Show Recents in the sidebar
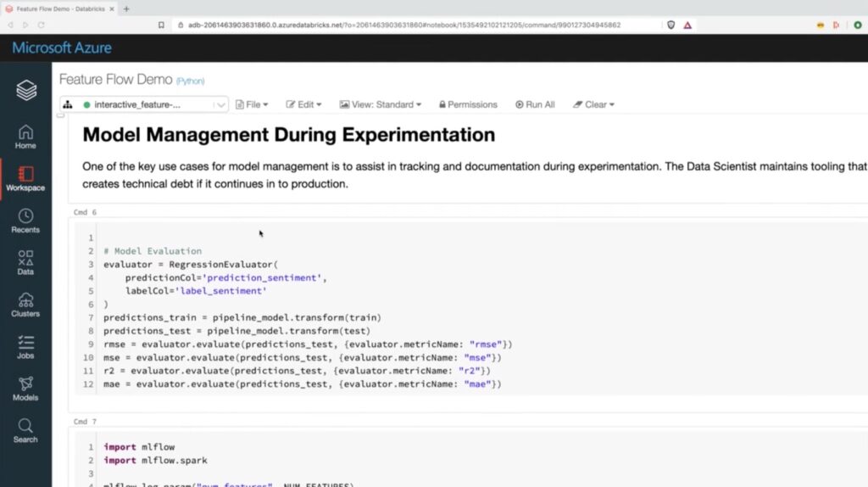Screen dimensions: 868x487 coord(25,221)
